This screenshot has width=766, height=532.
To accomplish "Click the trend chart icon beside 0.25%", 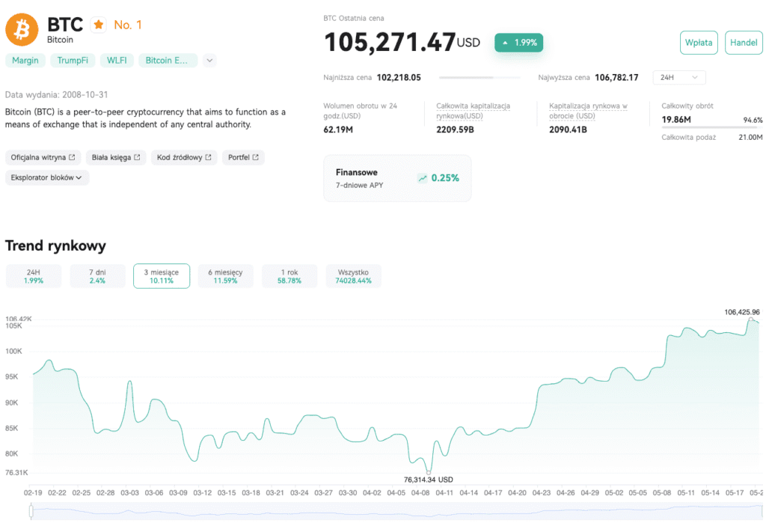I will [422, 178].
